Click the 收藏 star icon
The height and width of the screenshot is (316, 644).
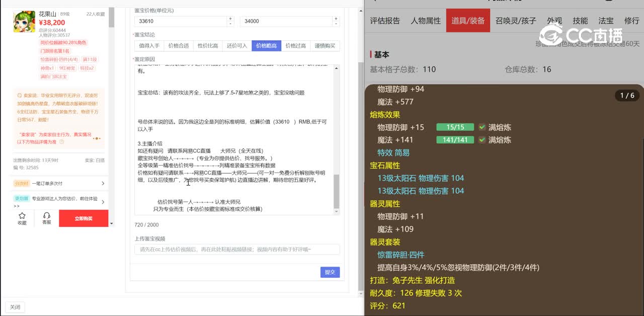pos(22,216)
